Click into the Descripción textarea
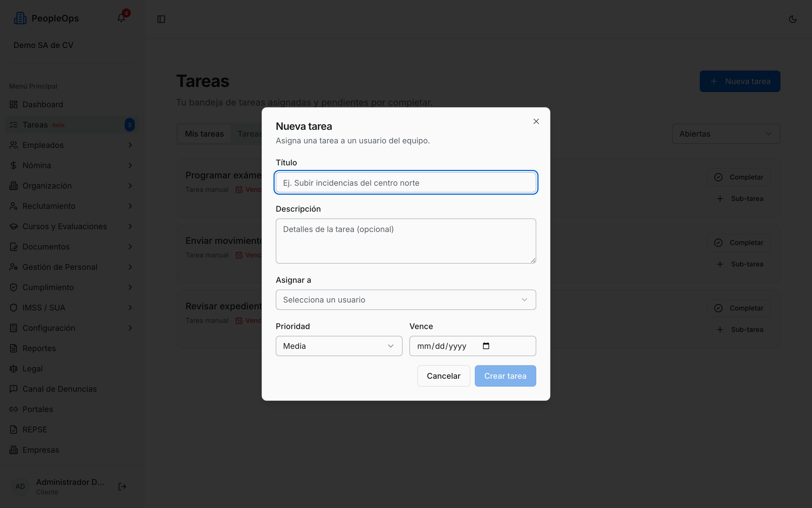812x508 pixels. [x=406, y=241]
